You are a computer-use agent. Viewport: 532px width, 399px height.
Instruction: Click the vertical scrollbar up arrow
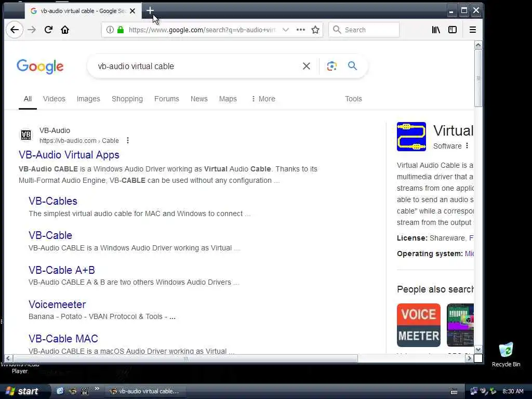478,45
